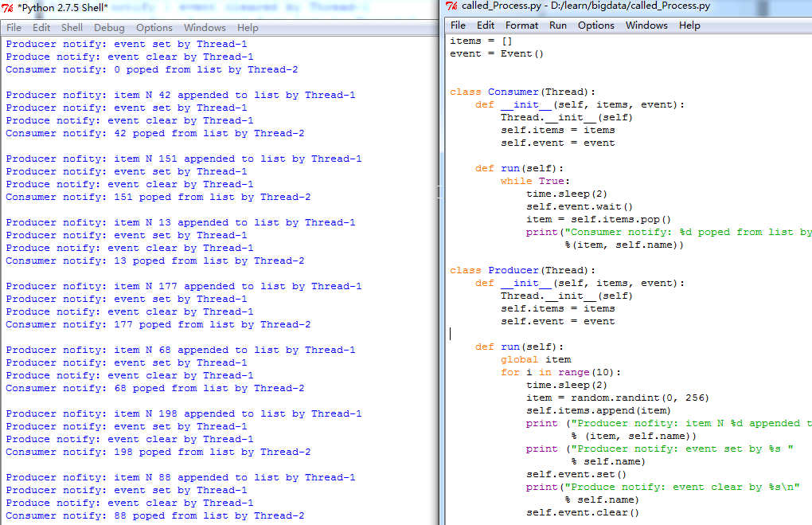Click 'items = []' line in editor
The image size is (812, 525).
pyautogui.click(x=481, y=41)
